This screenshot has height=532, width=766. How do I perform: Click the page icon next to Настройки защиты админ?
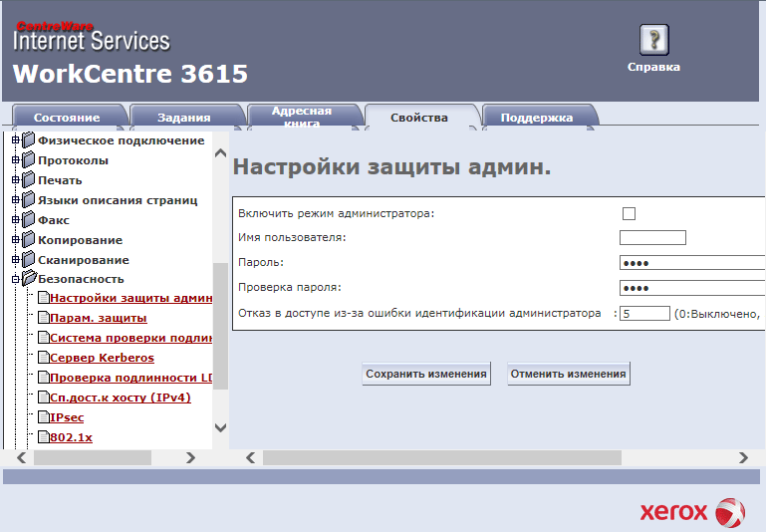pos(44,298)
